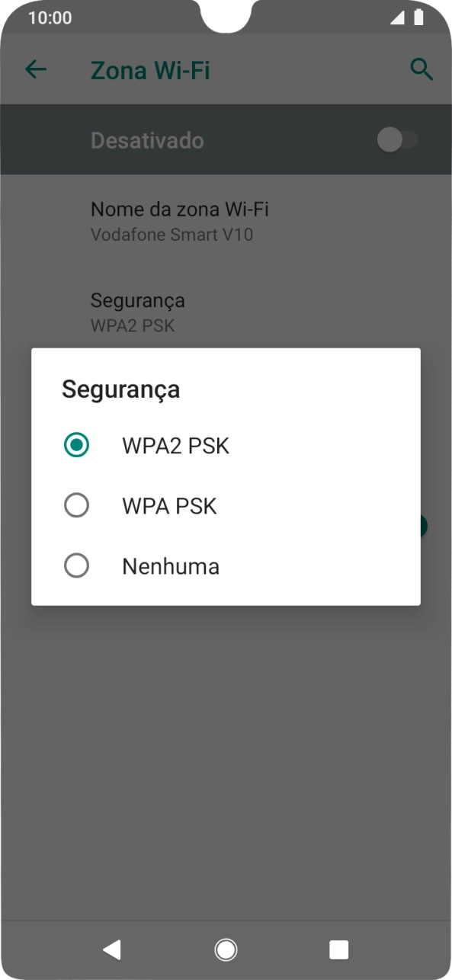Tap the Back navigation triangle

pyautogui.click(x=113, y=950)
